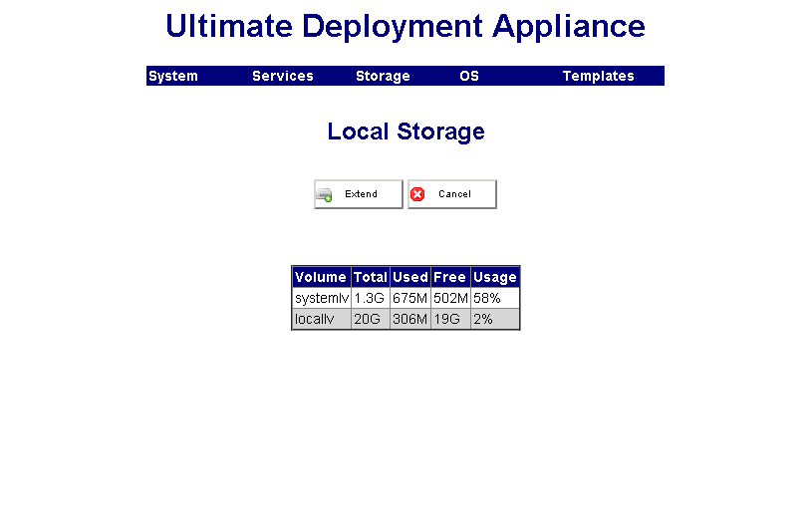Open the Templates menu

tap(598, 76)
